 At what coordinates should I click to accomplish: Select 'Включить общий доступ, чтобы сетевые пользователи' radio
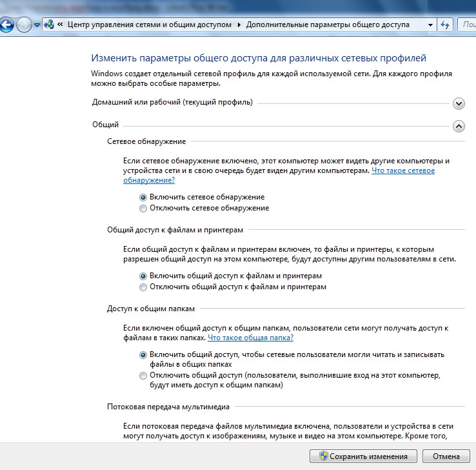pos(143,355)
